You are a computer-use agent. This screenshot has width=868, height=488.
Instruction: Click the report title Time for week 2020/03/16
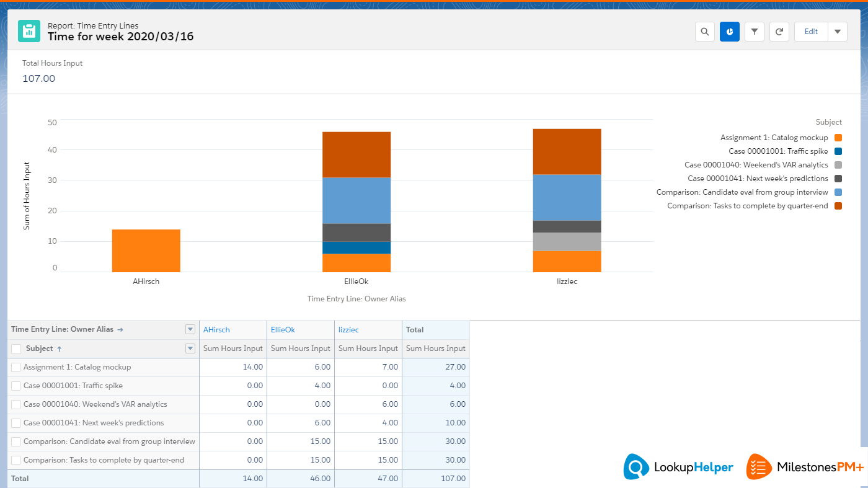(121, 37)
